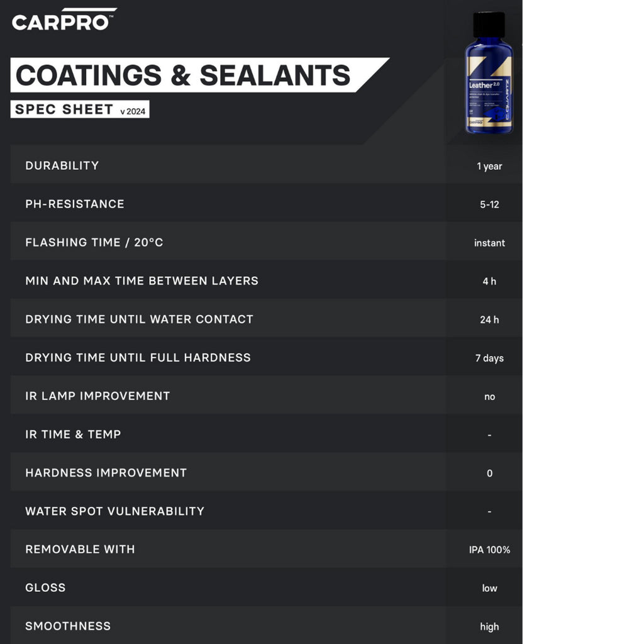The width and height of the screenshot is (644, 644).
Task: Click the 'high' smoothness value
Action: pyautogui.click(x=489, y=626)
